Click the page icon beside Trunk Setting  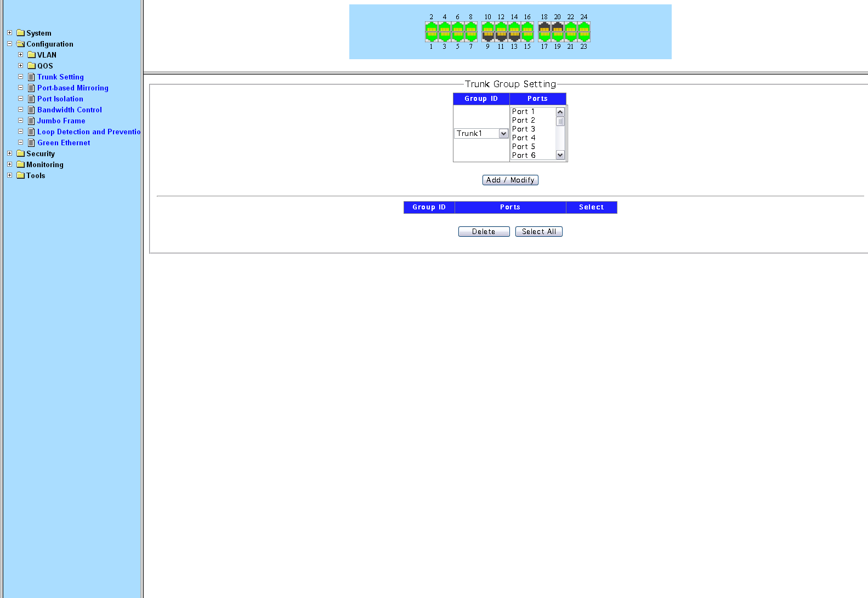pos(31,77)
